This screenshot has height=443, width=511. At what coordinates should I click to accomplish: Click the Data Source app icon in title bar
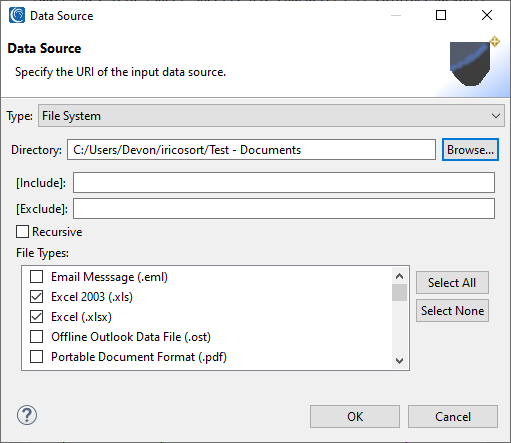click(17, 15)
